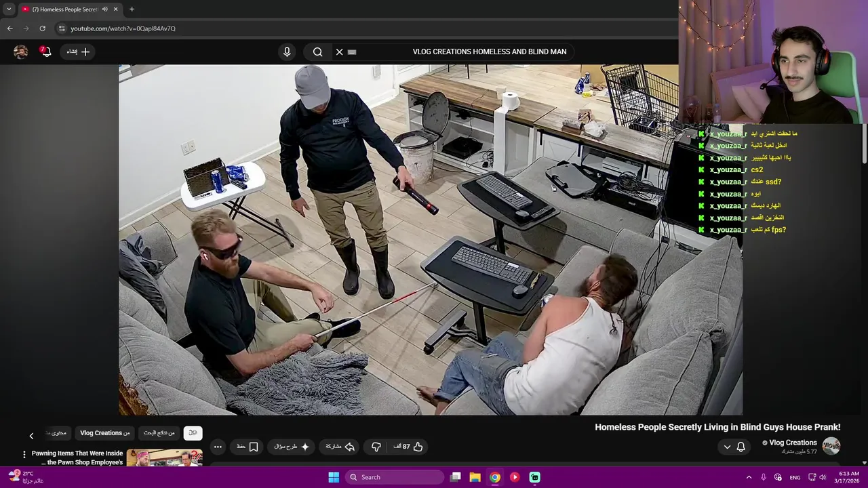Click the Create (إنشاء) plus button
This screenshot has height=488, width=868.
click(78, 52)
